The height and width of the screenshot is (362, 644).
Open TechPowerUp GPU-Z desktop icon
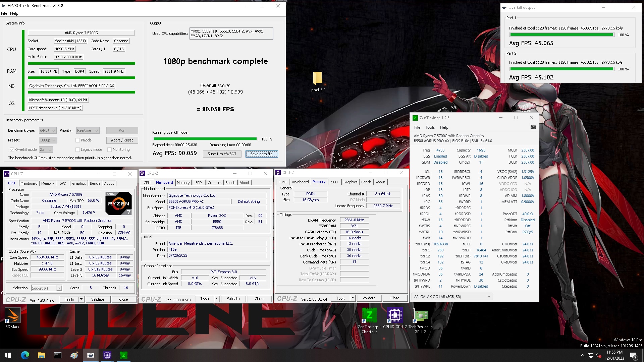tap(421, 321)
